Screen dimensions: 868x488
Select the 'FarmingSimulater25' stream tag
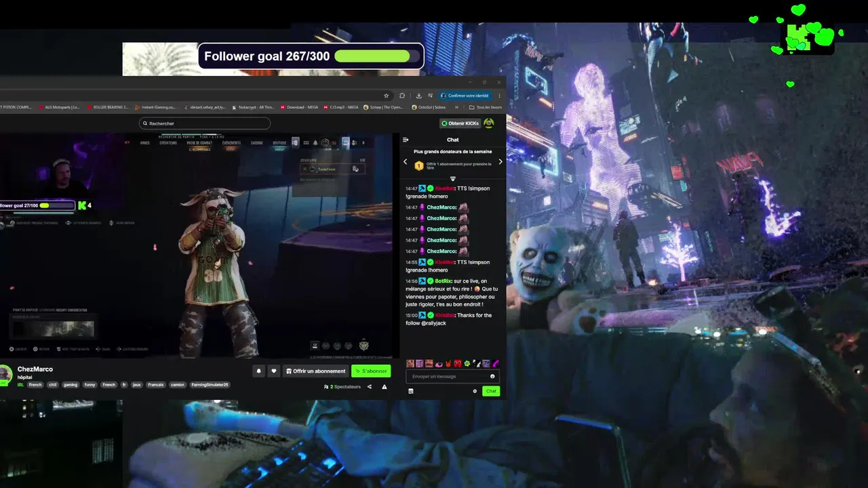(210, 385)
